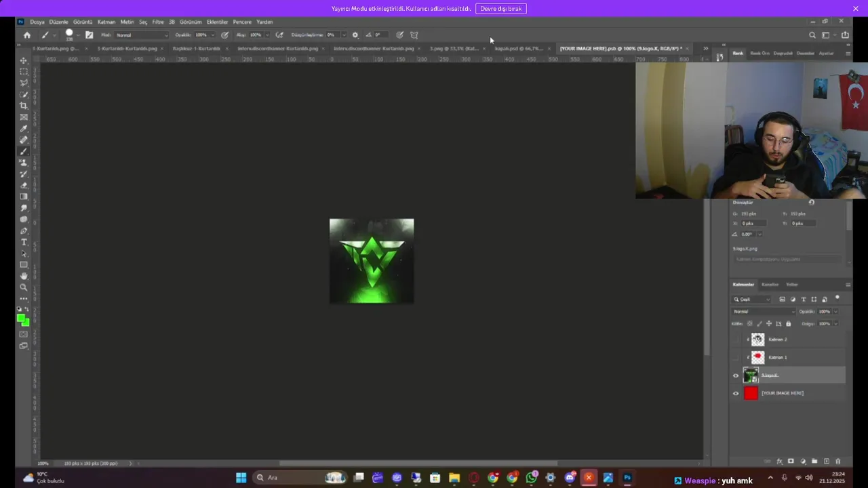Image resolution: width=868 pixels, height=488 pixels.
Task: Select the Horizontal Type tool
Action: (24, 242)
